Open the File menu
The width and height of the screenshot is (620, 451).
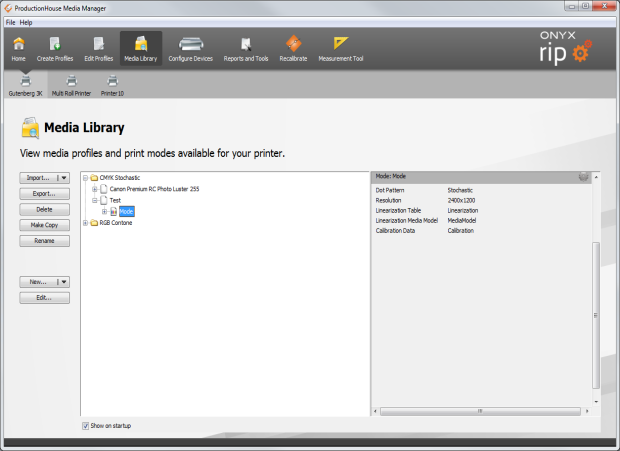point(10,23)
